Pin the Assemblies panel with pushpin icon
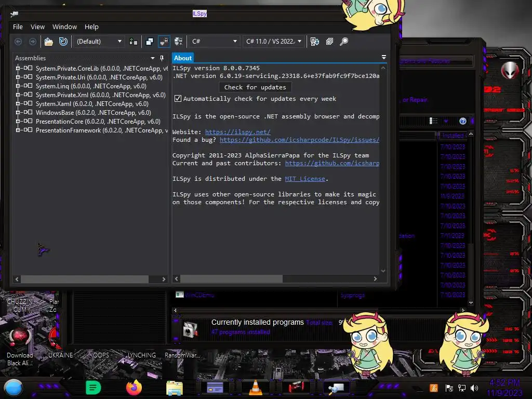 click(x=162, y=58)
